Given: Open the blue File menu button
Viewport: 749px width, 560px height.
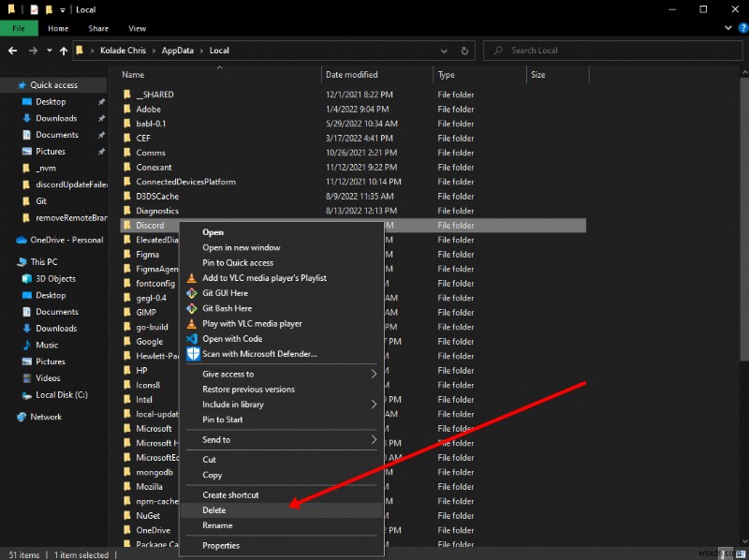Looking at the screenshot, I should point(19,28).
